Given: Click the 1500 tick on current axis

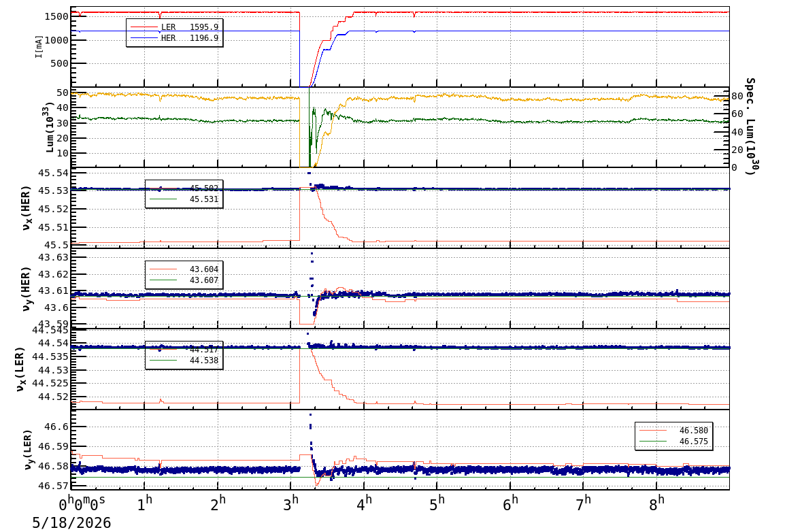Looking at the screenshot, I should [x=56, y=16].
